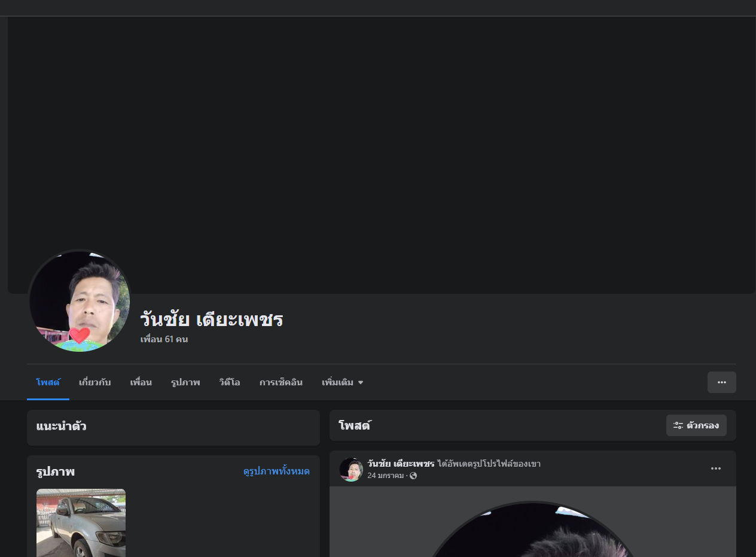Open profile options three-dot button
This screenshot has width=756, height=557.
pos(721,382)
